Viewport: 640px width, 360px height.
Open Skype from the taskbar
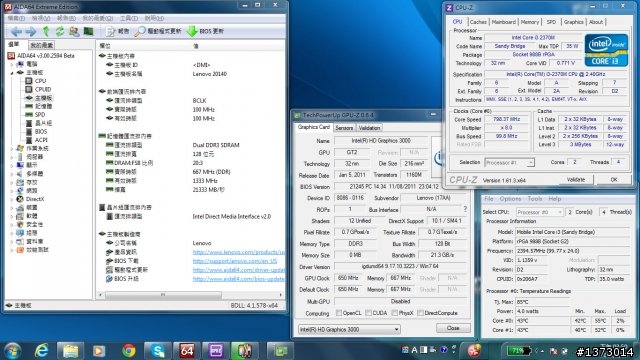[158, 350]
